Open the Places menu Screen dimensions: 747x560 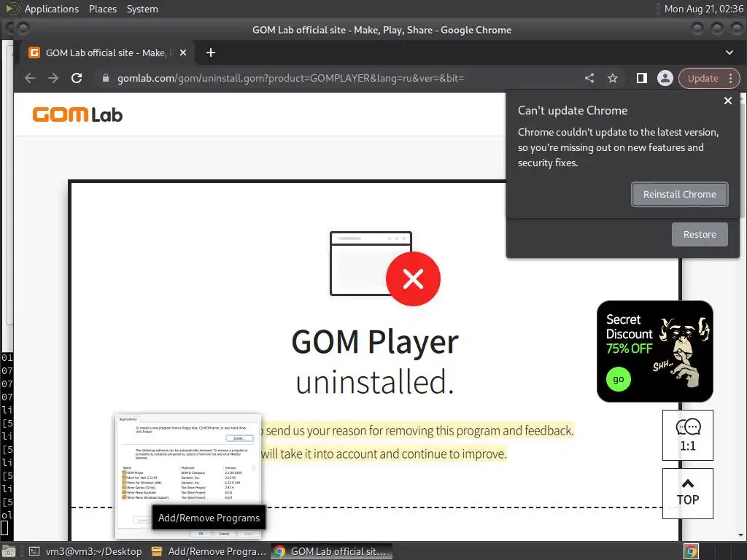pyautogui.click(x=102, y=9)
